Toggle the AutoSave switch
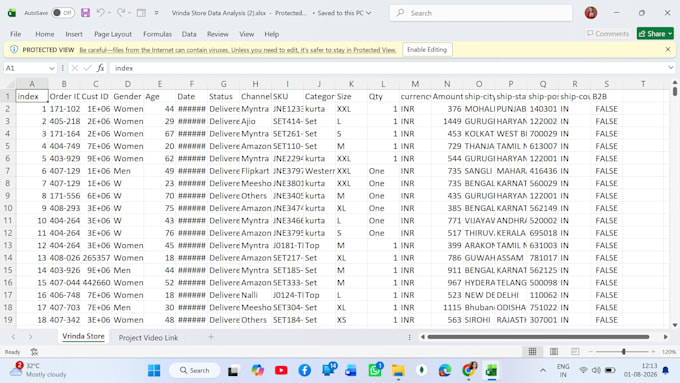This screenshot has height=383, width=680. point(63,13)
